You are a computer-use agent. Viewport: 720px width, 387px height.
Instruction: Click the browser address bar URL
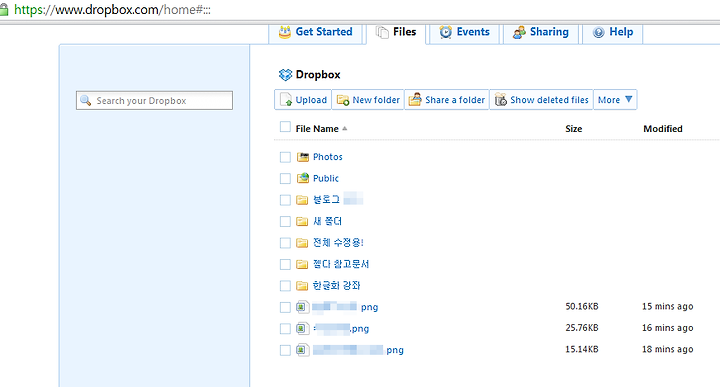[x=112, y=10]
